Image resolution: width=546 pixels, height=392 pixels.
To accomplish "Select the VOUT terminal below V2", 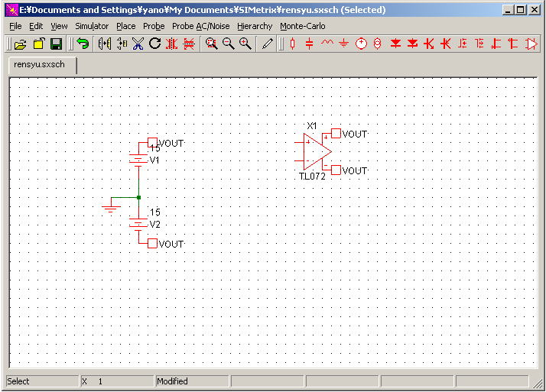I will 152,244.
